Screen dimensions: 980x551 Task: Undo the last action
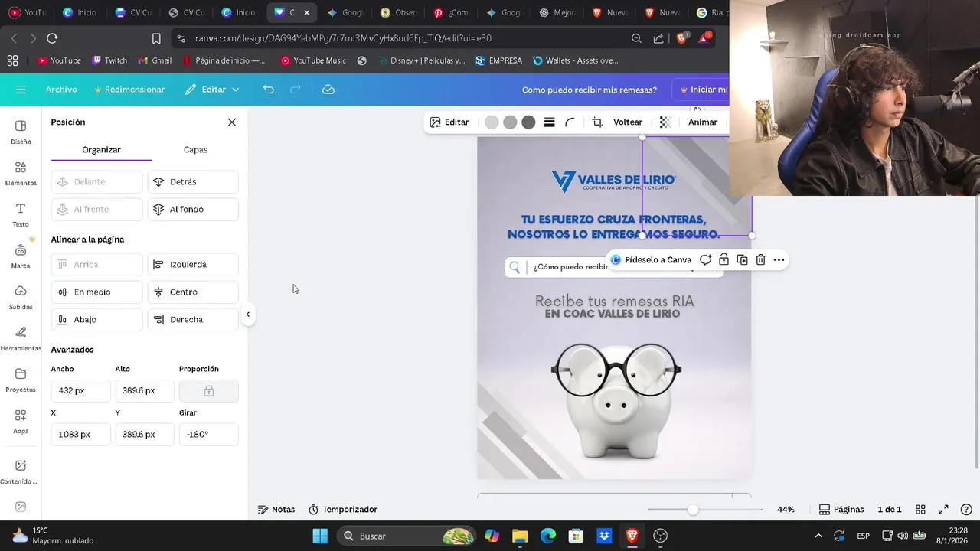pyautogui.click(x=268, y=90)
